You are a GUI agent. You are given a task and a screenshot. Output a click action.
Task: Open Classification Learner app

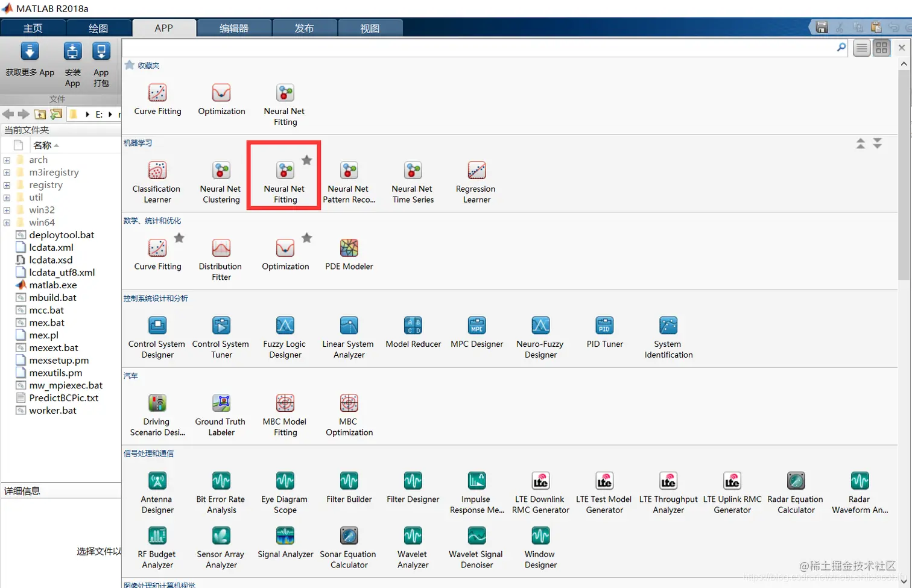pyautogui.click(x=157, y=182)
